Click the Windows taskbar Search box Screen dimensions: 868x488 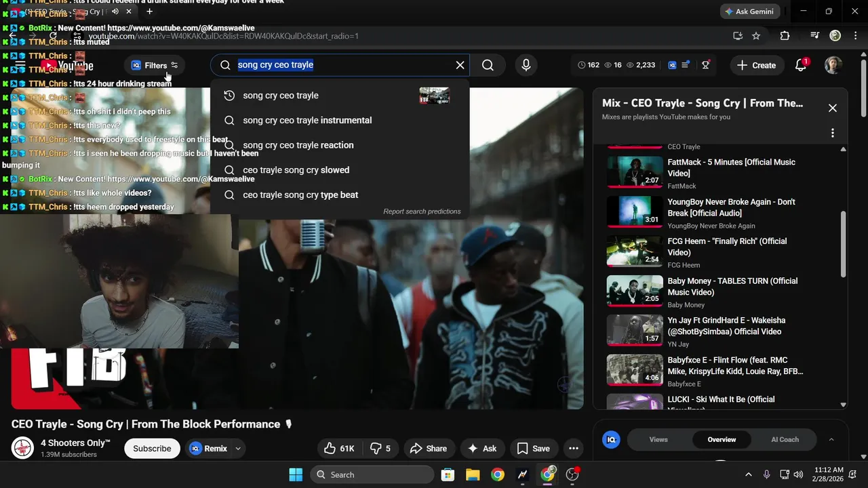(372, 474)
